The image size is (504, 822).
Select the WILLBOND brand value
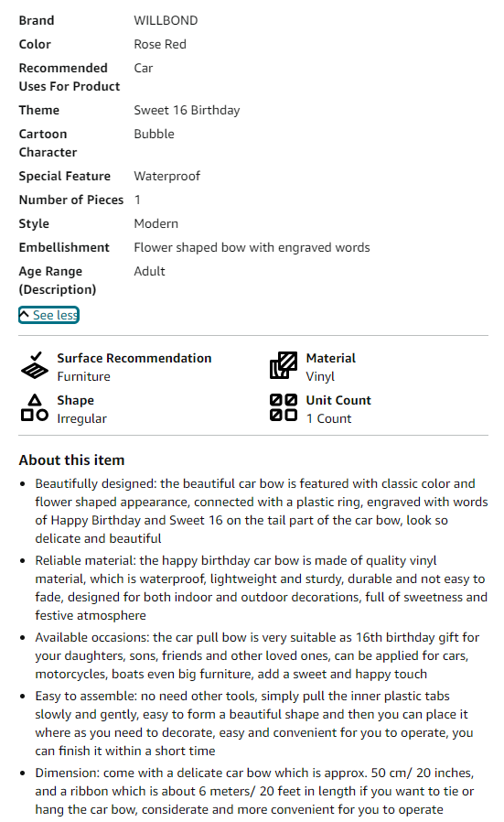pyautogui.click(x=166, y=20)
